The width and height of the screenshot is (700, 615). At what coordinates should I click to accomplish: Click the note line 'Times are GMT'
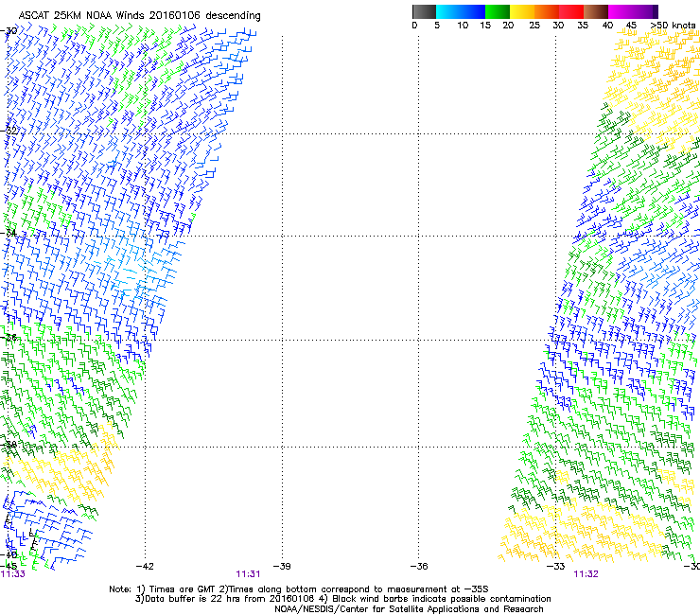(x=182, y=589)
